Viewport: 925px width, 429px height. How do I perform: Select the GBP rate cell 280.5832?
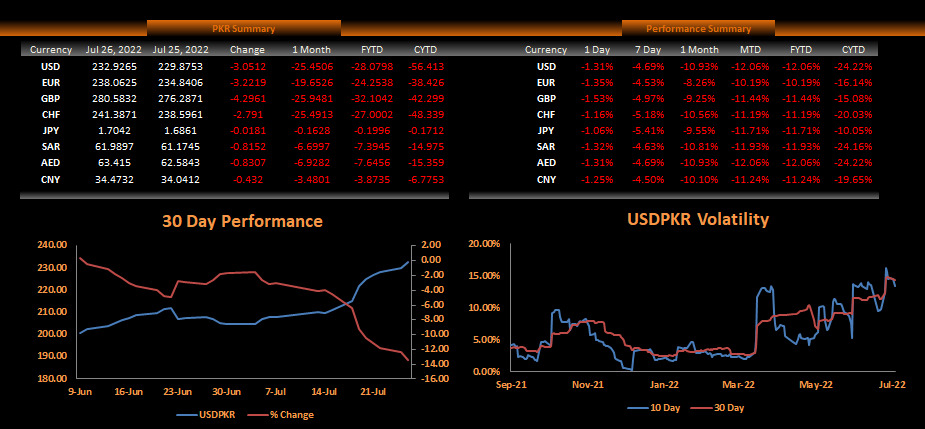[x=111, y=99]
